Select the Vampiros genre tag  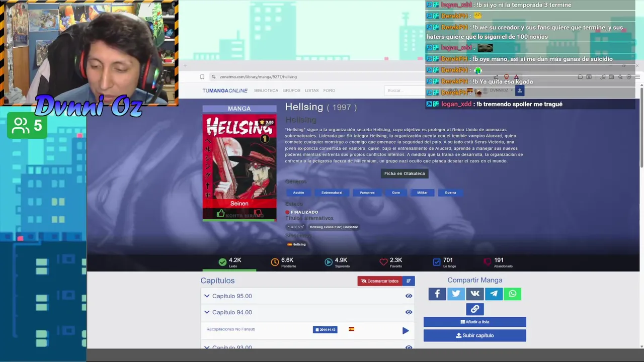click(367, 193)
